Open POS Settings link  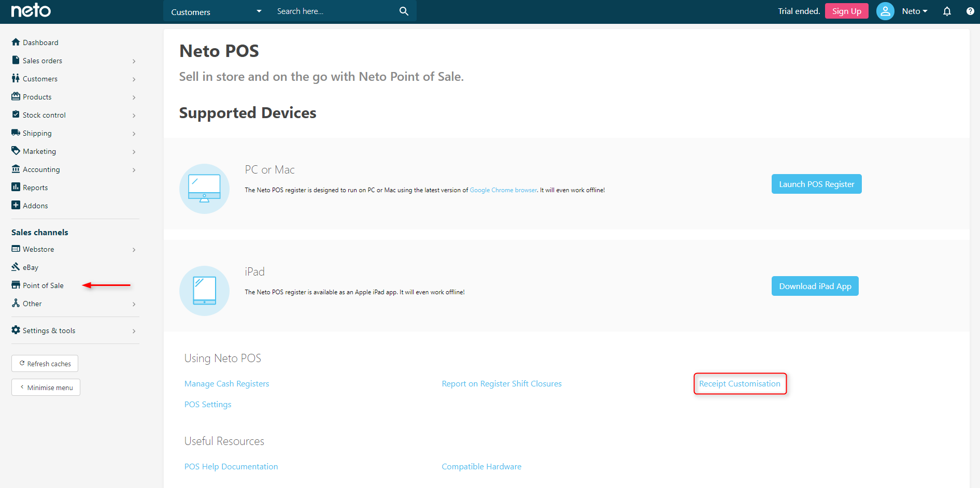pos(208,405)
